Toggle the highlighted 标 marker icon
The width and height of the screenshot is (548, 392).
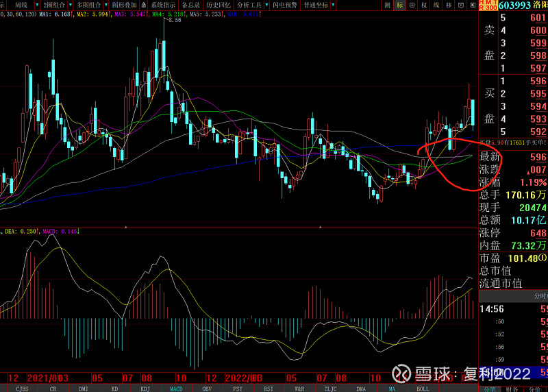point(399,5)
